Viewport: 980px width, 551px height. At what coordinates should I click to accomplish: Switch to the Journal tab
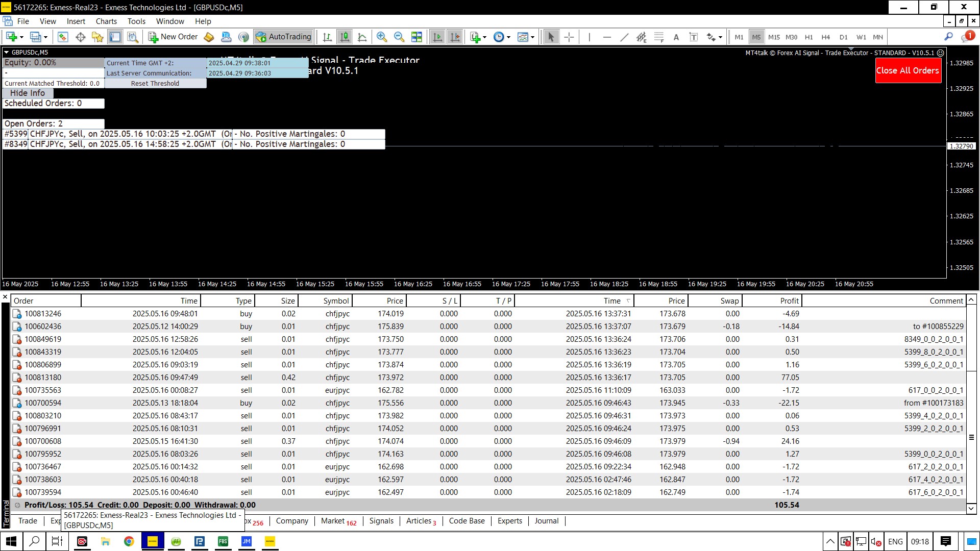tap(546, 521)
